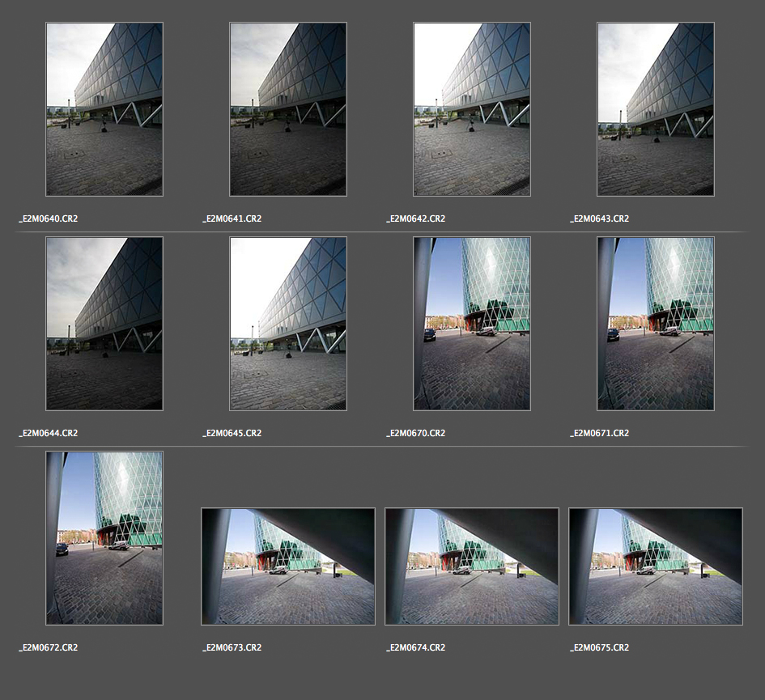Click the _E2M0674.CR2 landscape thumbnail
The width and height of the screenshot is (765, 700).
pos(472,566)
